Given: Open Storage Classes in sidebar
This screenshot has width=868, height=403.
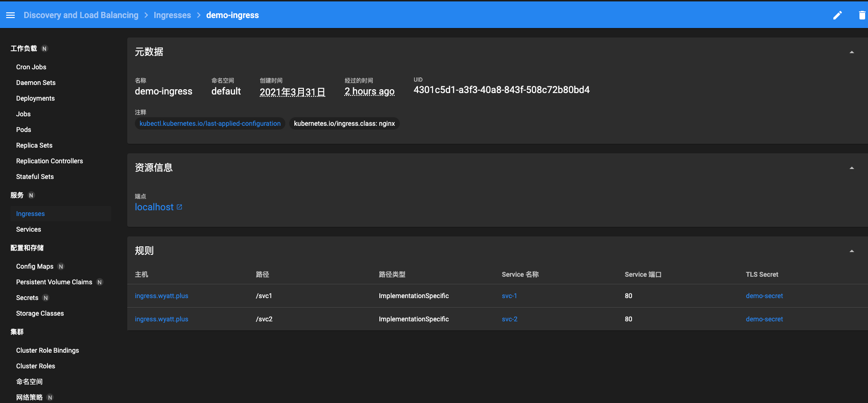Looking at the screenshot, I should pos(40,313).
